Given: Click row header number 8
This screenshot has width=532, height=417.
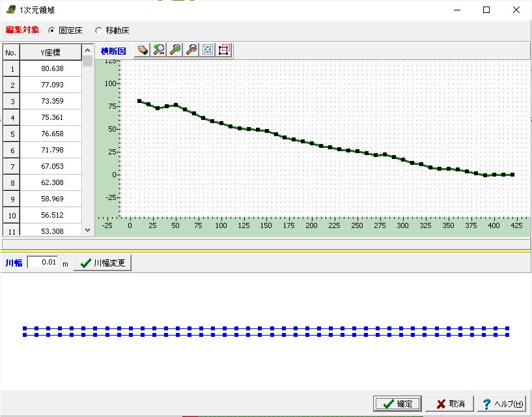Looking at the screenshot, I should 11,182.
